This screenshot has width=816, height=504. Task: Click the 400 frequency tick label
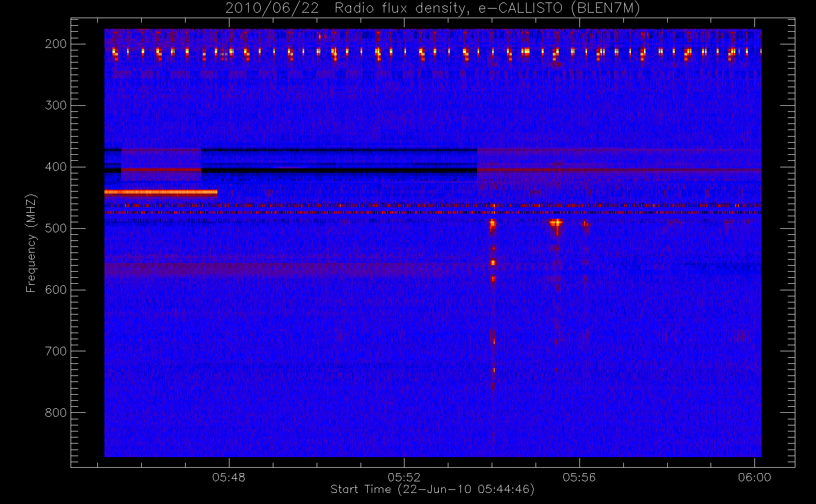tap(56, 167)
